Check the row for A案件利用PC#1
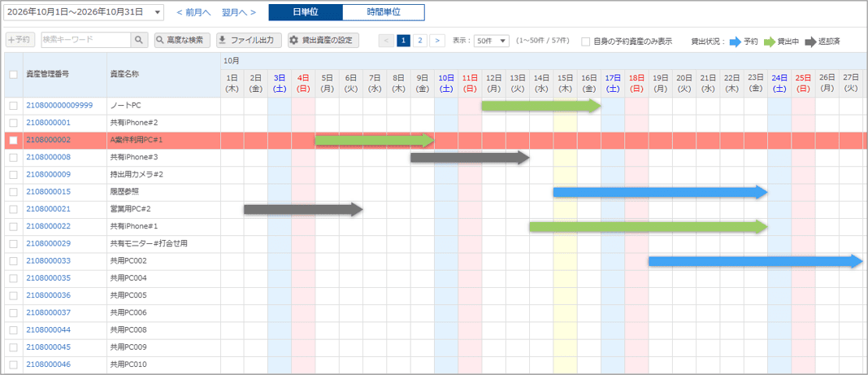868x375 pixels. (13, 140)
